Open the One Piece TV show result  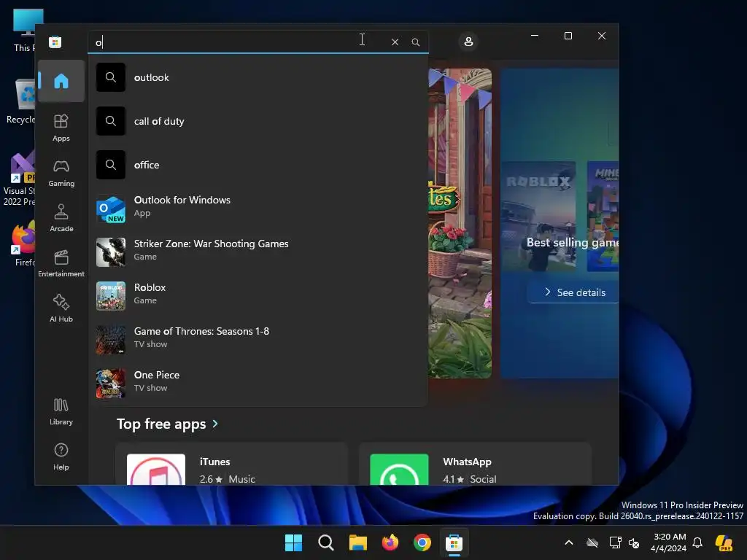258,384
